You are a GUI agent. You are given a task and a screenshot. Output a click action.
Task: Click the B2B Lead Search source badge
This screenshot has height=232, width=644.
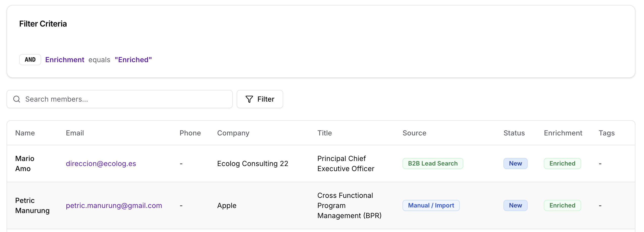tap(433, 164)
